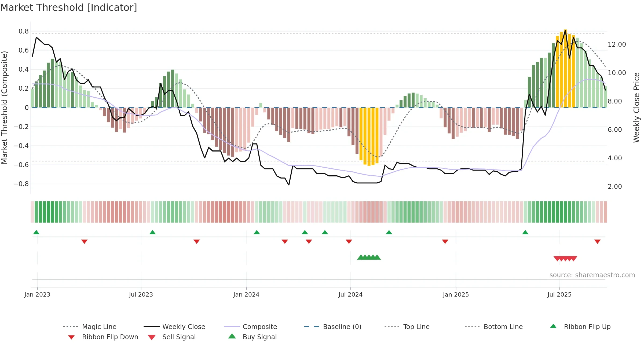The height and width of the screenshot is (362, 644).
Task: Click the −0.8 left axis tick label
Action: pyautogui.click(x=21, y=184)
